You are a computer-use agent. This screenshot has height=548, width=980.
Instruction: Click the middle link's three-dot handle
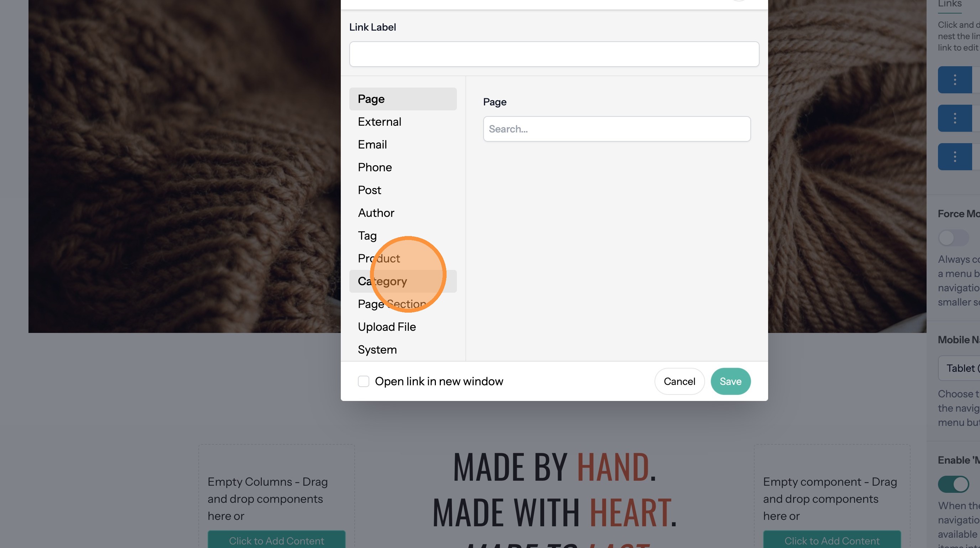[x=954, y=118]
